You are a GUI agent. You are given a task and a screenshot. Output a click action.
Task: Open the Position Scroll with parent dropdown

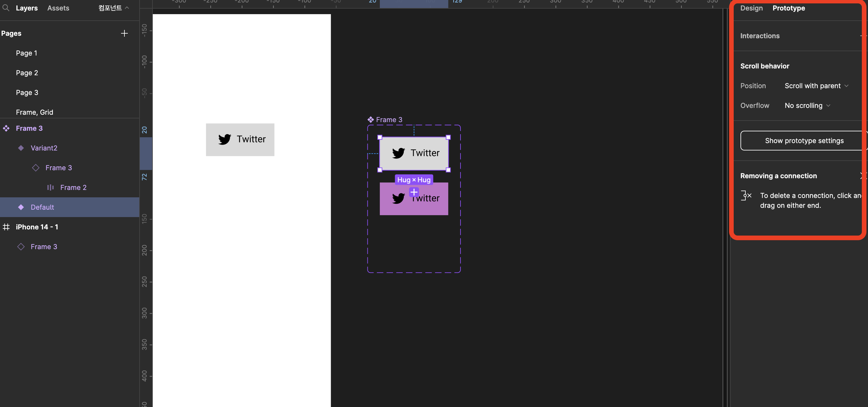(816, 86)
